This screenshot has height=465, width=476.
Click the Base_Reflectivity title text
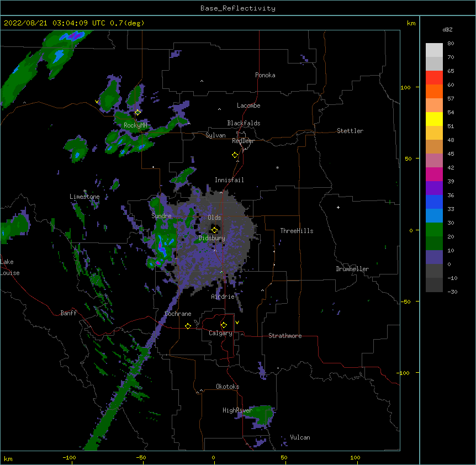(x=238, y=8)
